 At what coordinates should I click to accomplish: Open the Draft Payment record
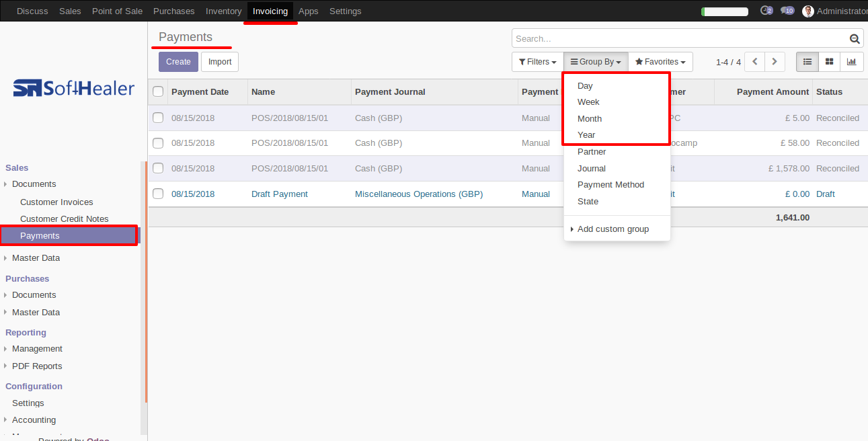[280, 194]
